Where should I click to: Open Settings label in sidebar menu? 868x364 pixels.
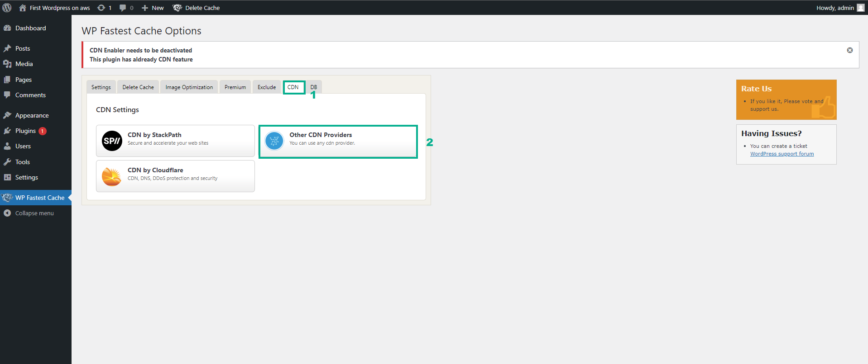pos(27,177)
